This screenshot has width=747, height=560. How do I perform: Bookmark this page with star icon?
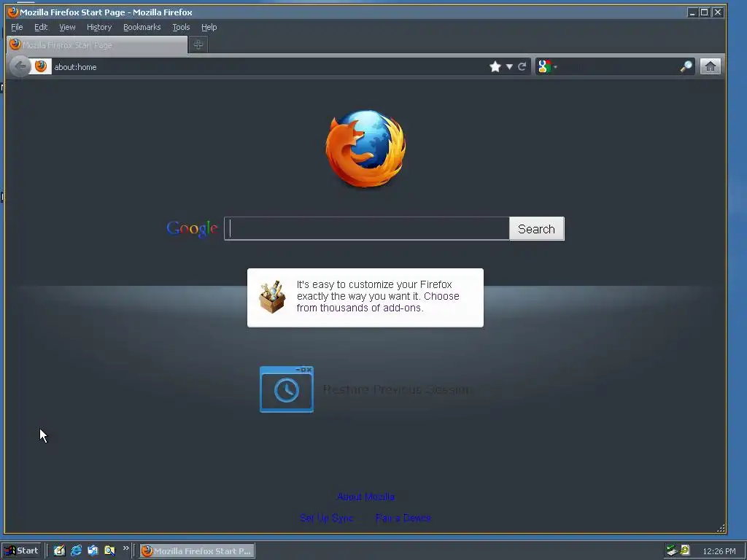[495, 66]
